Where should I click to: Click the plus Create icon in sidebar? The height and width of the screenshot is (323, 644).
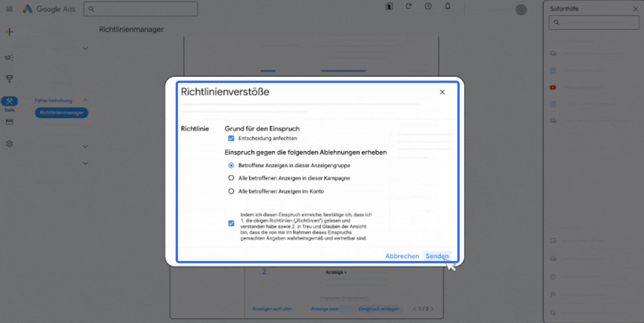[9, 32]
